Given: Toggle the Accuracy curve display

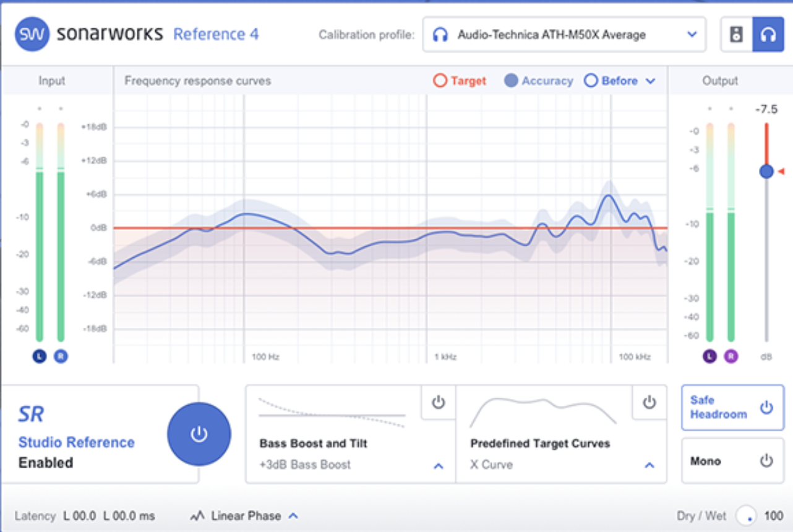Looking at the screenshot, I should 538,80.
